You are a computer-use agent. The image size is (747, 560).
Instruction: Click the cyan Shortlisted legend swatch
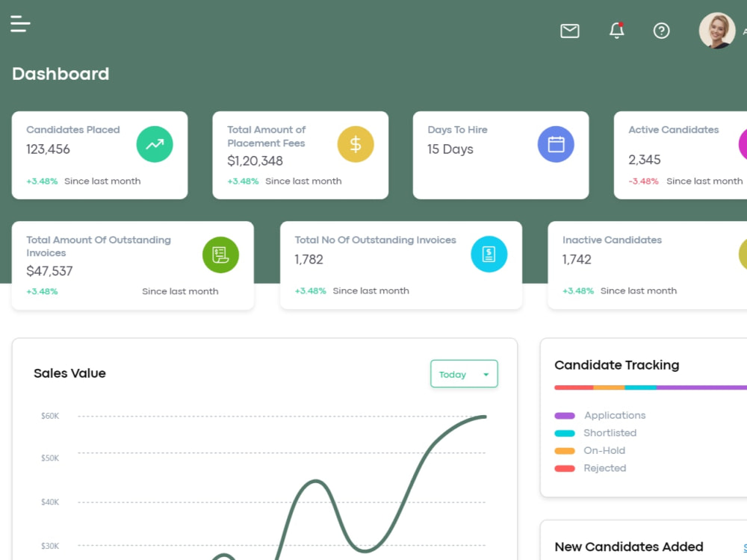[565, 433]
